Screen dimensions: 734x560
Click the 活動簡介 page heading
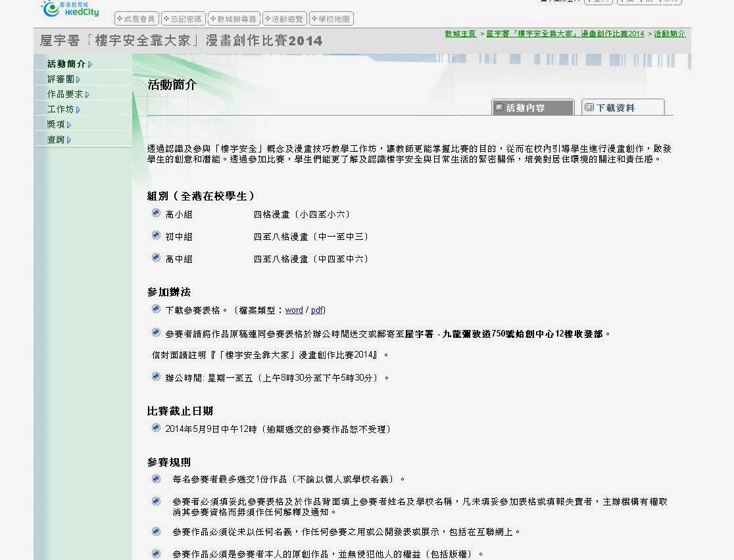(172, 85)
